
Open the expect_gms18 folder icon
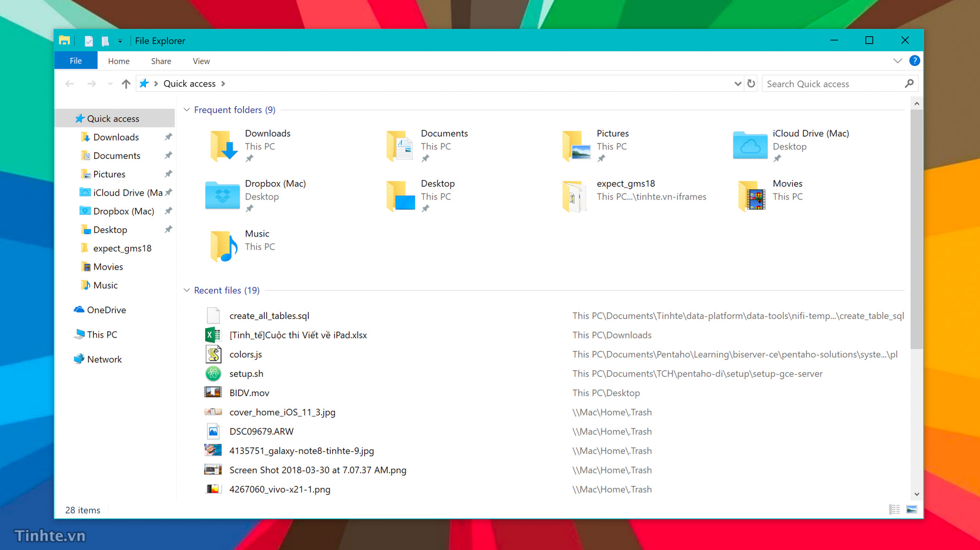pos(573,196)
